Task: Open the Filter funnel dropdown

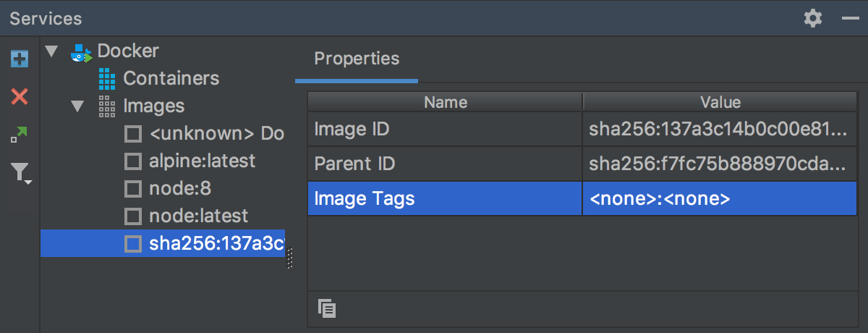Action: (x=20, y=172)
